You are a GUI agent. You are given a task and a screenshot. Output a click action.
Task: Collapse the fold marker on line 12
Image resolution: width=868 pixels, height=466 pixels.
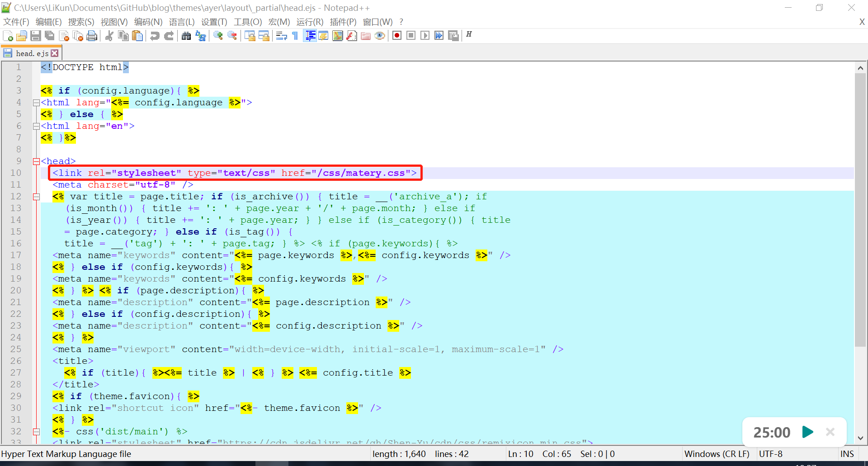[36, 197]
